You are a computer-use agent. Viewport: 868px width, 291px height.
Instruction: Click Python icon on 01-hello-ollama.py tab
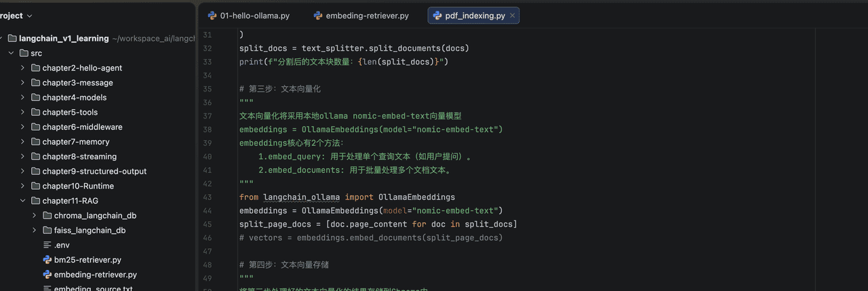tap(212, 16)
